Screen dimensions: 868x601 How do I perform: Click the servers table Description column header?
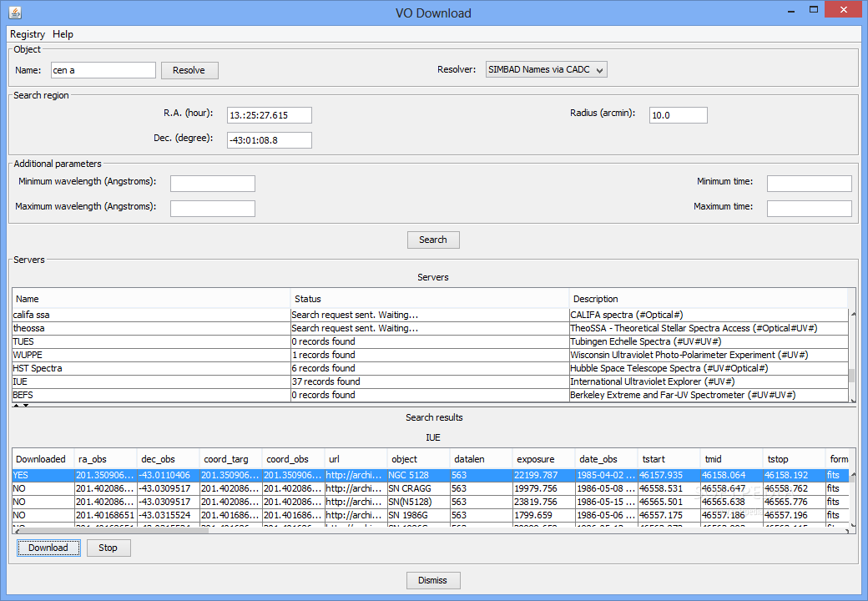pos(709,299)
